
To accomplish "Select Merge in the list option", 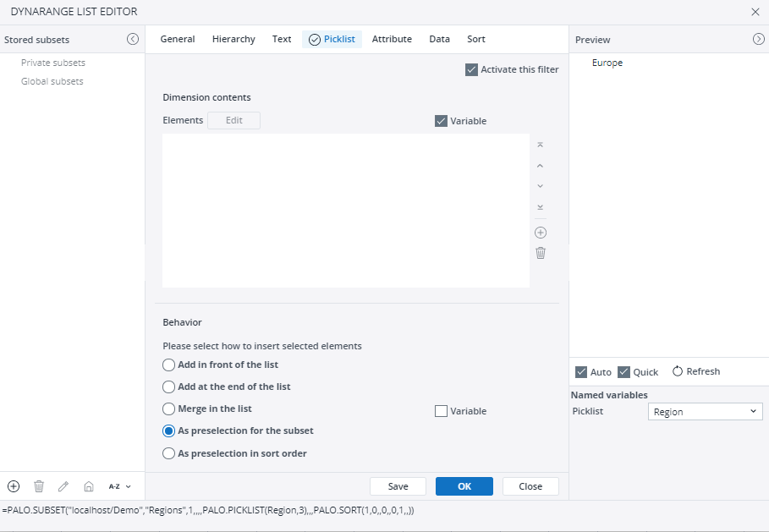I will click(168, 409).
